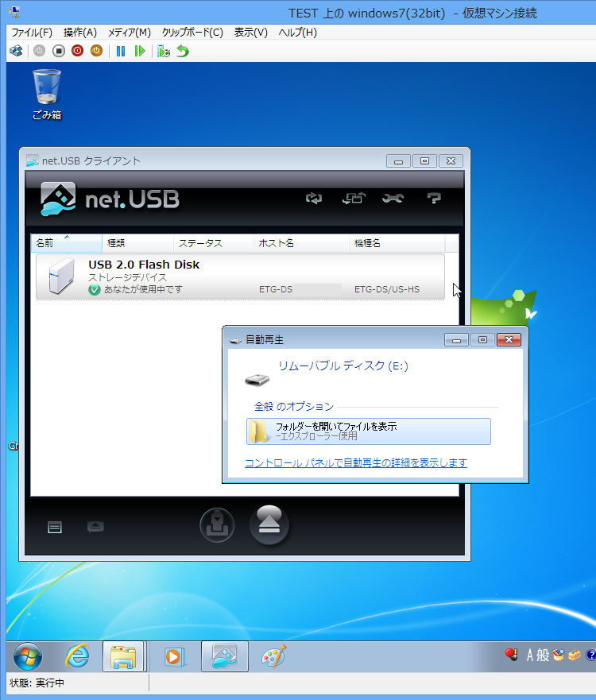Click the green Reset toolbar icon

[140, 51]
